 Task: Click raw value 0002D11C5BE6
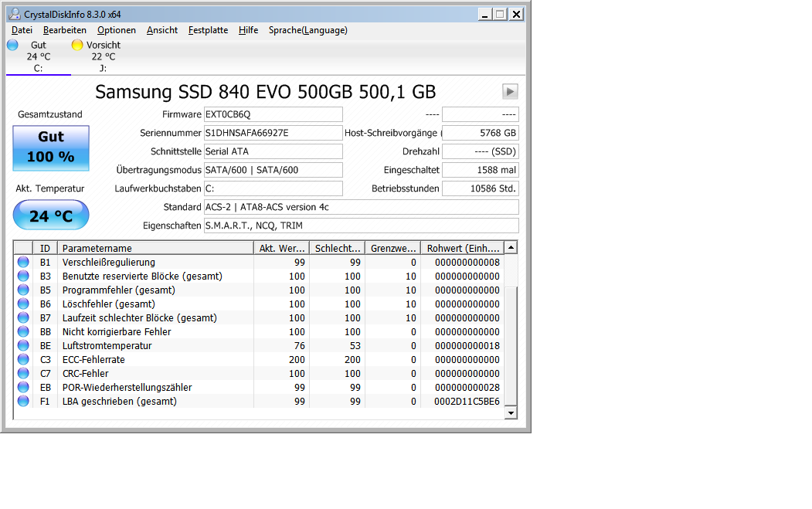pos(467,402)
